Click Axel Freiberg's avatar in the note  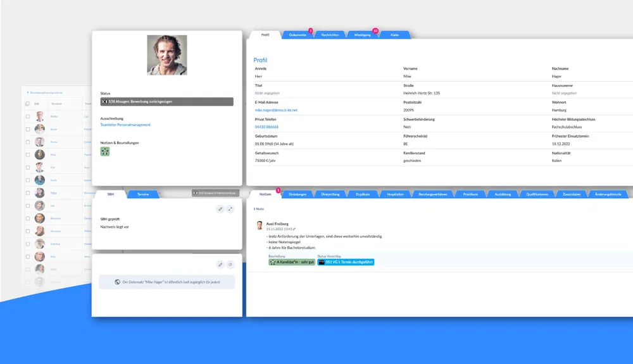click(x=260, y=225)
